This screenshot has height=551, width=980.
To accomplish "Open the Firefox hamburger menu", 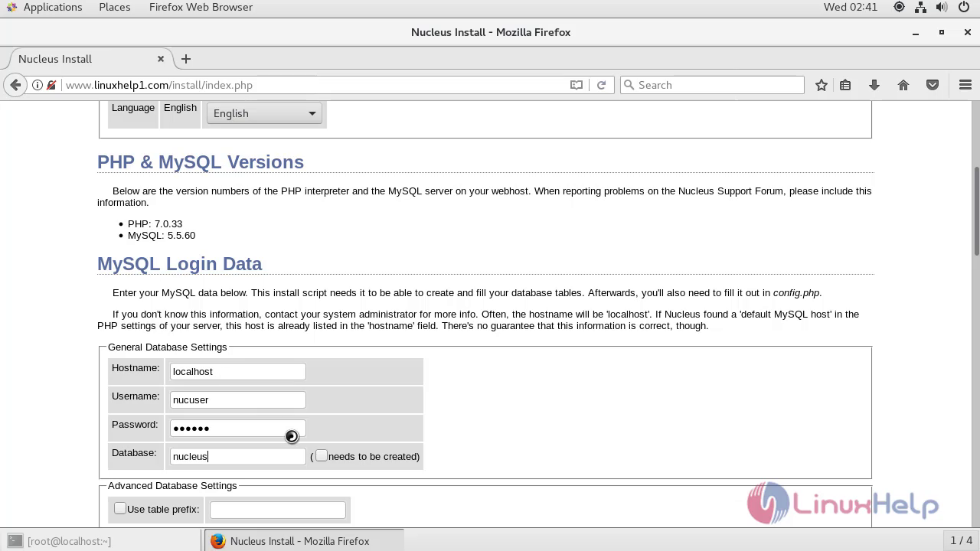I will (965, 85).
